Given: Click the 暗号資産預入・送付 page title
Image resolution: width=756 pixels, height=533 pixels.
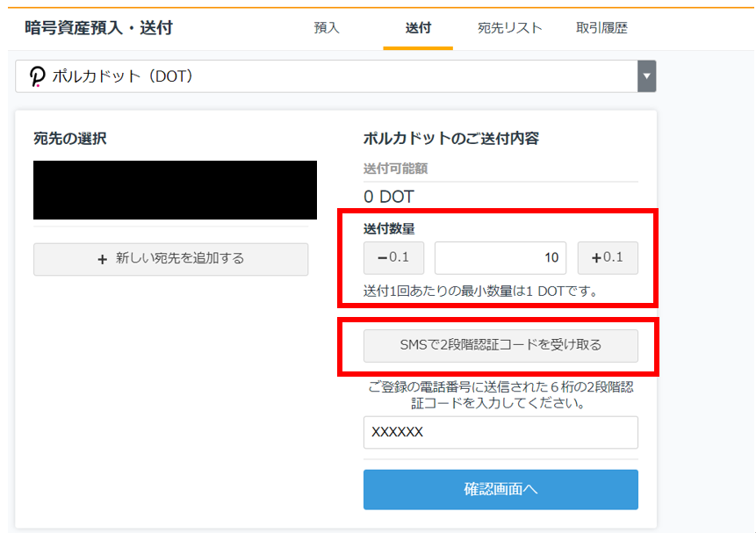Looking at the screenshot, I should (x=98, y=28).
